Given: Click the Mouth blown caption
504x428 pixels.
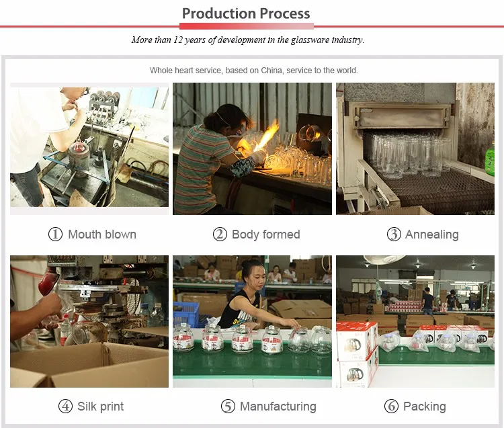Looking at the screenshot, I should coord(102,234).
